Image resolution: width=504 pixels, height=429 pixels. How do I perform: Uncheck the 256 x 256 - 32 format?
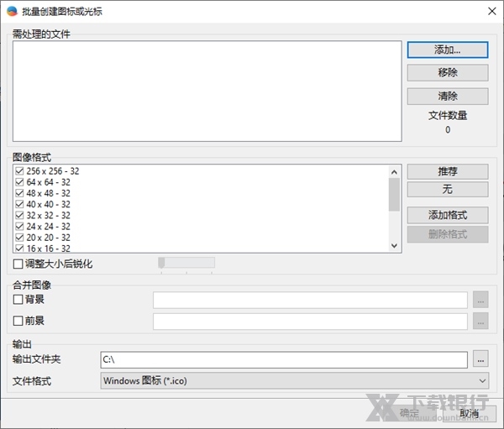pyautogui.click(x=19, y=171)
